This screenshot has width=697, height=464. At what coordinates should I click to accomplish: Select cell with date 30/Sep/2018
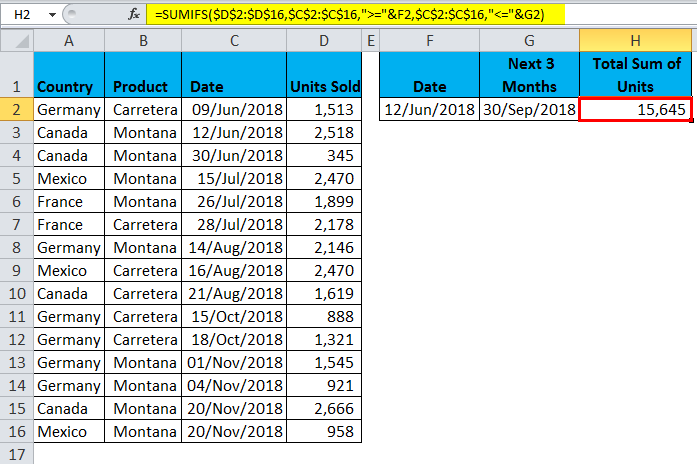(529, 110)
